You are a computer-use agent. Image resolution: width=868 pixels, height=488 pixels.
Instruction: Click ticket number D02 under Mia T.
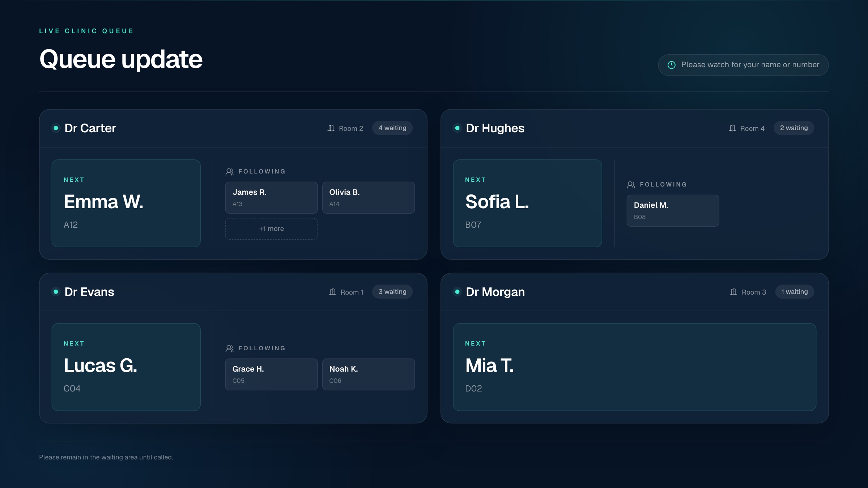pyautogui.click(x=473, y=389)
